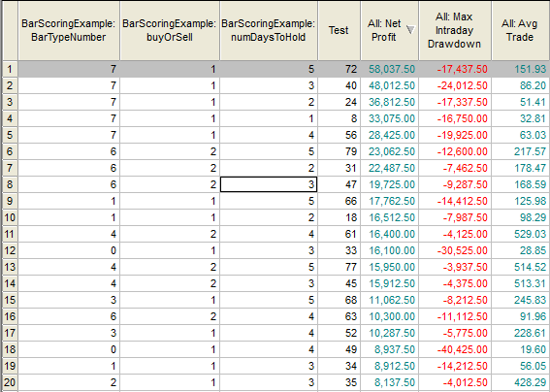Select row number 1 header
This screenshot has width=550, height=392.
click(10, 69)
